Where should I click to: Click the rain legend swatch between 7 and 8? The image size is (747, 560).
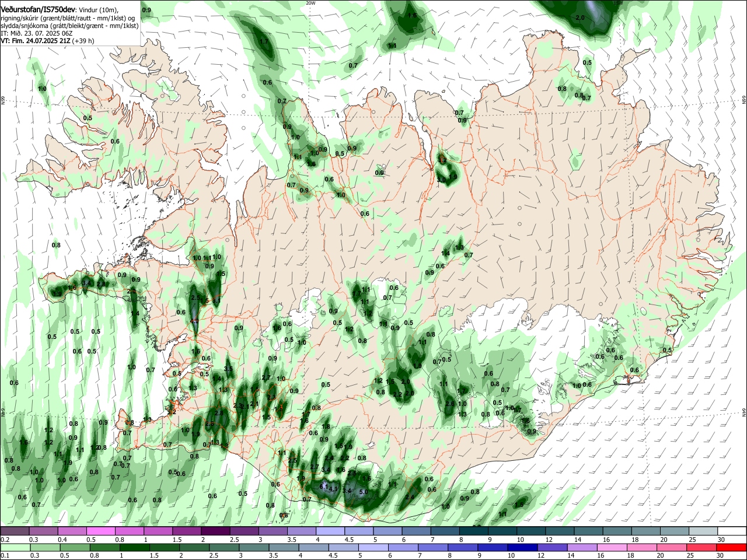pyautogui.click(x=432, y=548)
